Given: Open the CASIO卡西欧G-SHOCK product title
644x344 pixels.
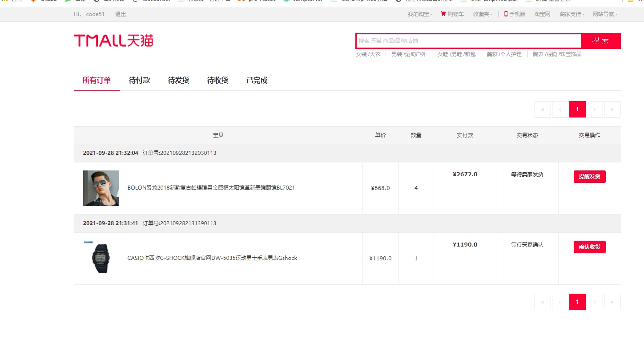Looking at the screenshot, I should pyautogui.click(x=212, y=258).
